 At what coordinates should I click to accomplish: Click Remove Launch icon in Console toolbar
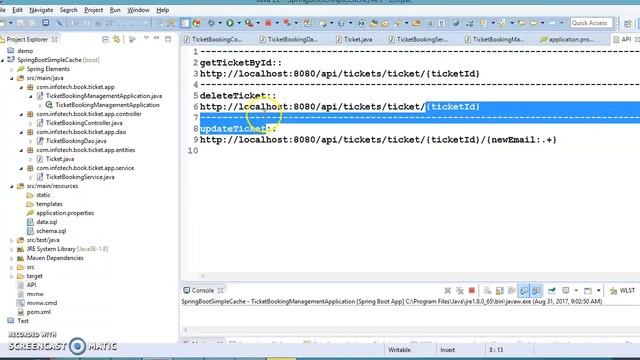pos(448,291)
